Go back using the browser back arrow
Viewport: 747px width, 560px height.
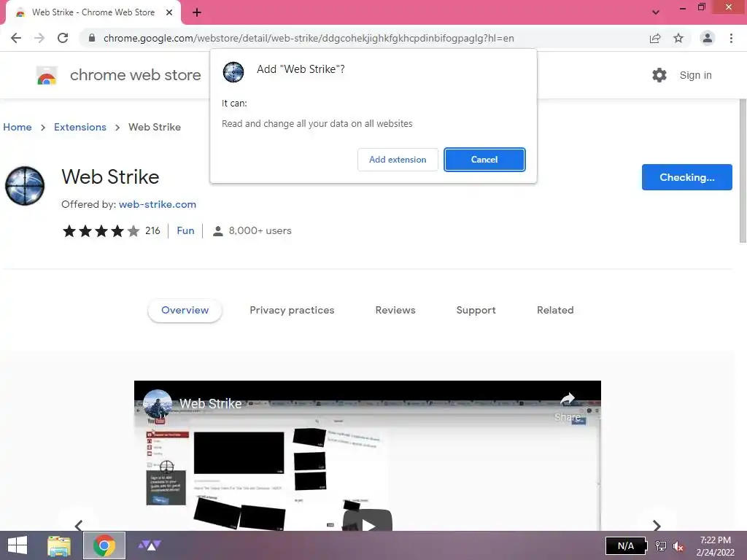16,38
